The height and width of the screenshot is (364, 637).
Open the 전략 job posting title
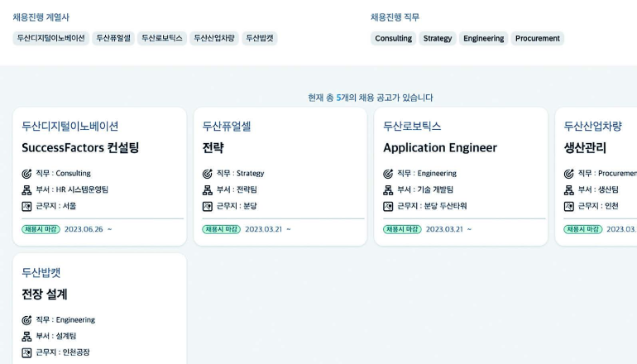(x=213, y=147)
